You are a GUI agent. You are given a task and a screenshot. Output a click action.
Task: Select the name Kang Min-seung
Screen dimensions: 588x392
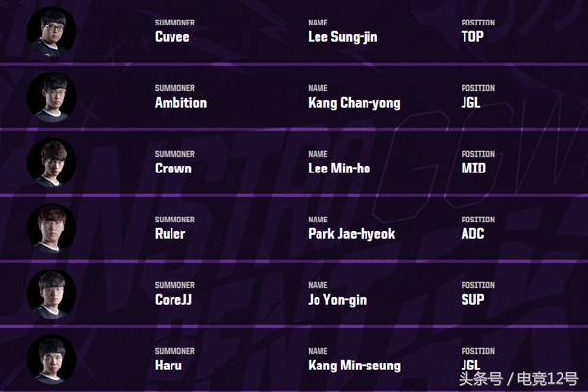coord(355,366)
